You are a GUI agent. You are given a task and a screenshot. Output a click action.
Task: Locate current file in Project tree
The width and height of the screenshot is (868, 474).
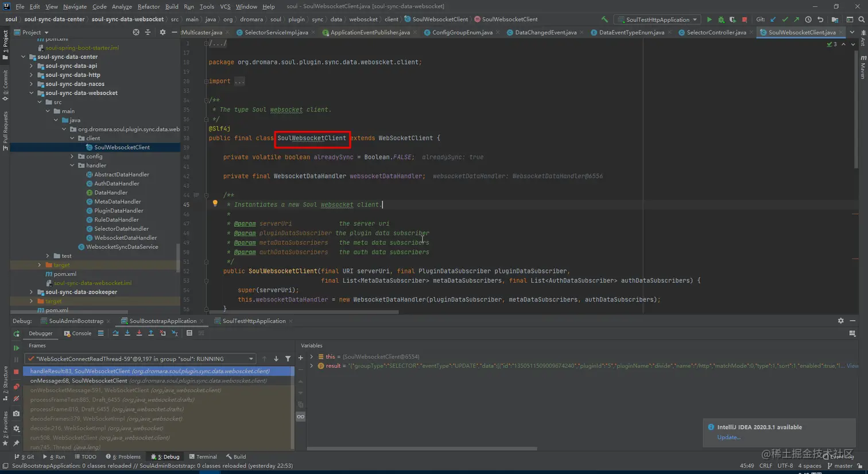point(136,32)
